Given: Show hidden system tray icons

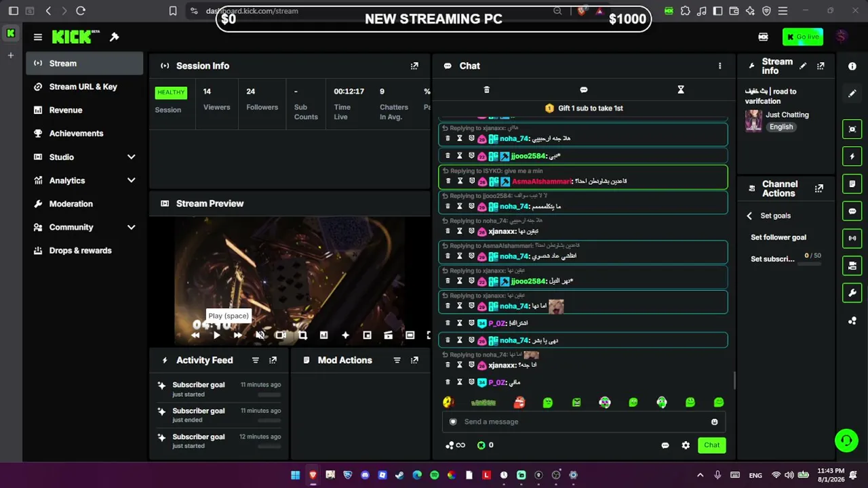Looking at the screenshot, I should 701,475.
